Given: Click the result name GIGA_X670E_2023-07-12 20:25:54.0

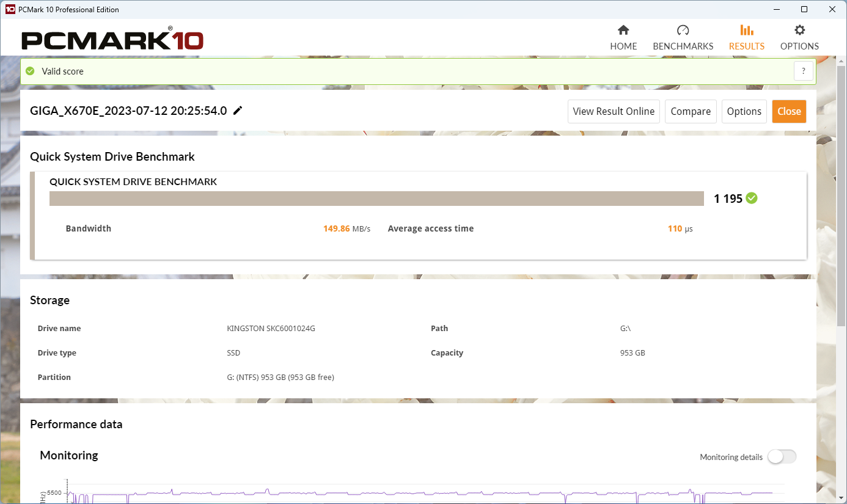Looking at the screenshot, I should (x=128, y=111).
